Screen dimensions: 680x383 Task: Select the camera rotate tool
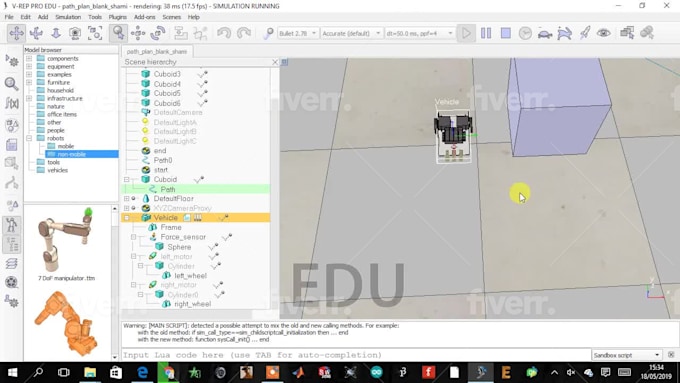[x=36, y=33]
